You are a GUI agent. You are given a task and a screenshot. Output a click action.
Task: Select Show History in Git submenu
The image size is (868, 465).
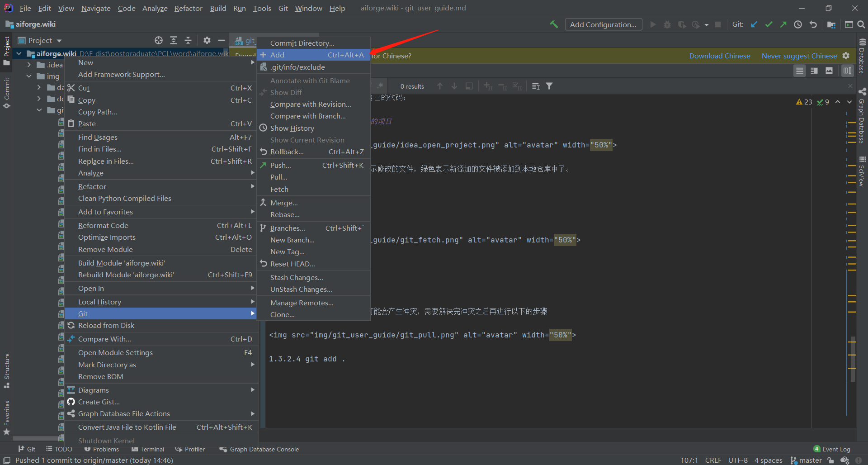(314, 128)
